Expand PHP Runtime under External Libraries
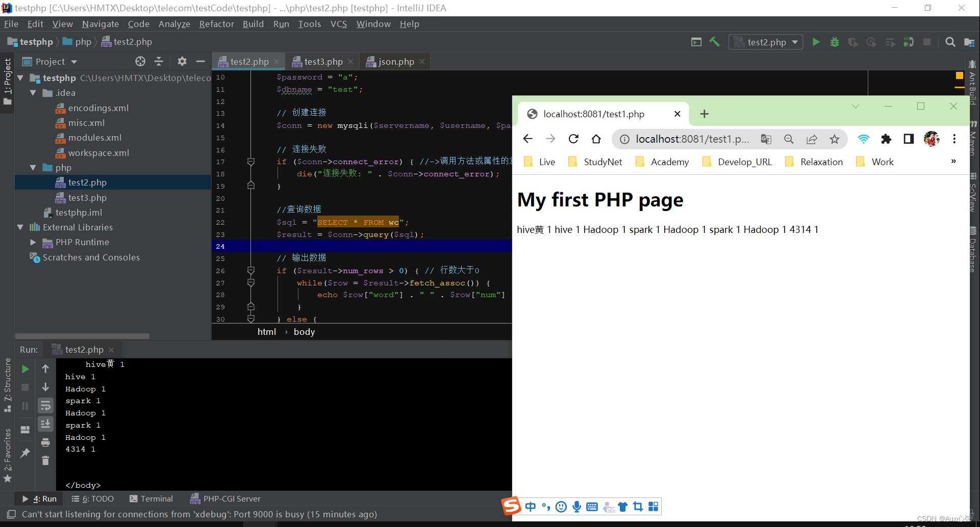 pyautogui.click(x=33, y=242)
